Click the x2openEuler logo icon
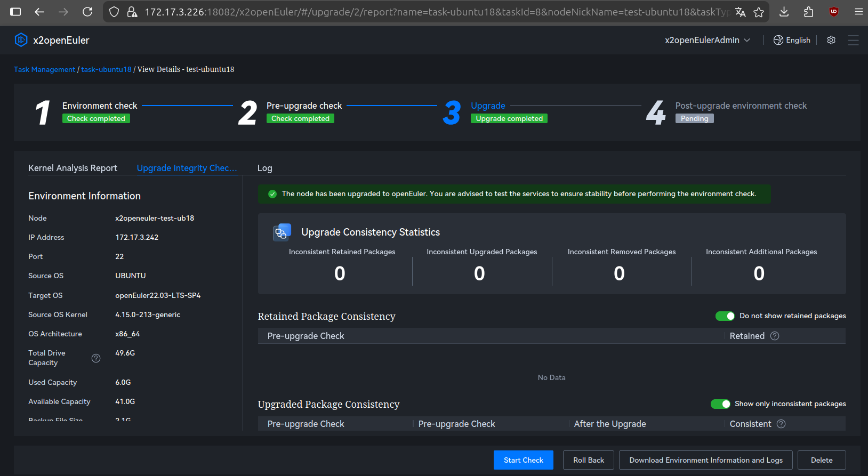This screenshot has height=476, width=868. click(x=21, y=40)
